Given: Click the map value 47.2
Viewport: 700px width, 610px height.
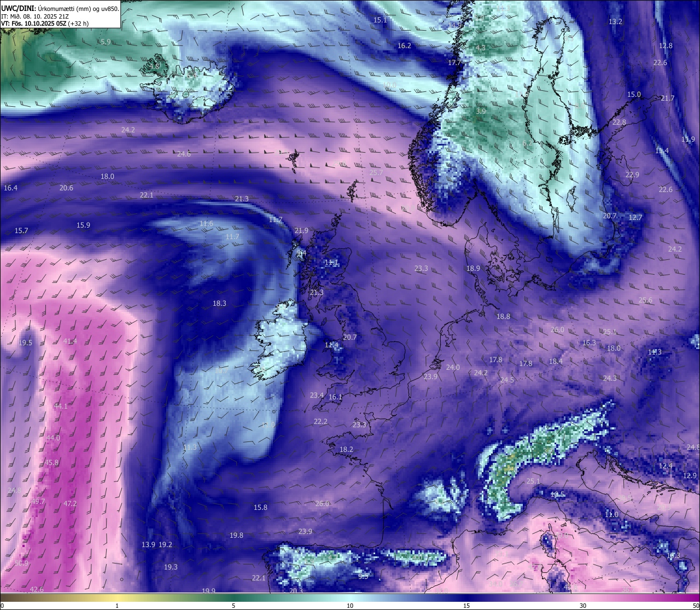Looking at the screenshot, I should (x=70, y=503).
